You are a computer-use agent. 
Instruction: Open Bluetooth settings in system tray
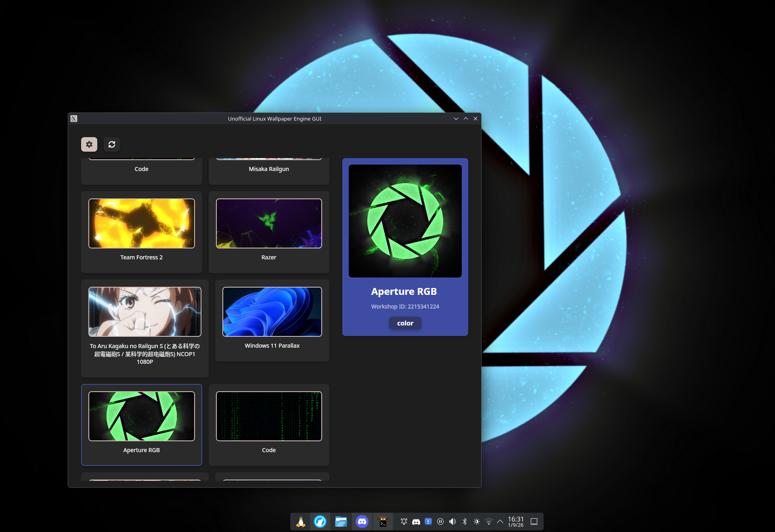tap(465, 522)
